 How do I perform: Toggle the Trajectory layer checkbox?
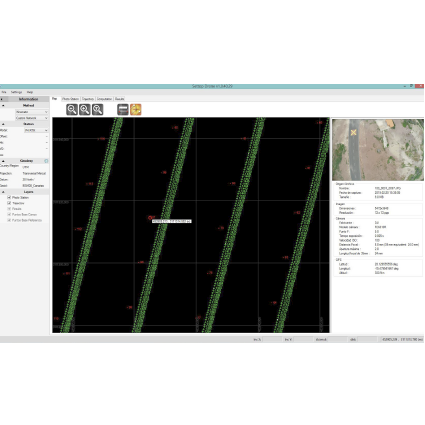[x=9, y=203]
